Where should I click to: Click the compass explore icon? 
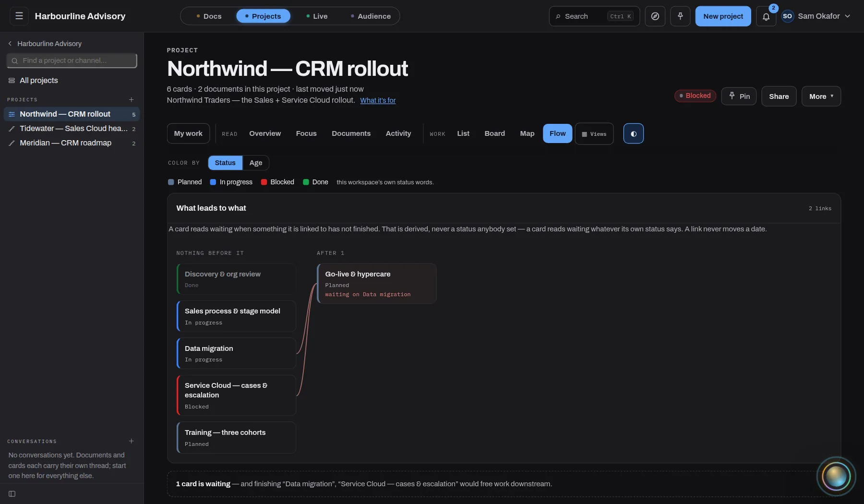point(655,16)
